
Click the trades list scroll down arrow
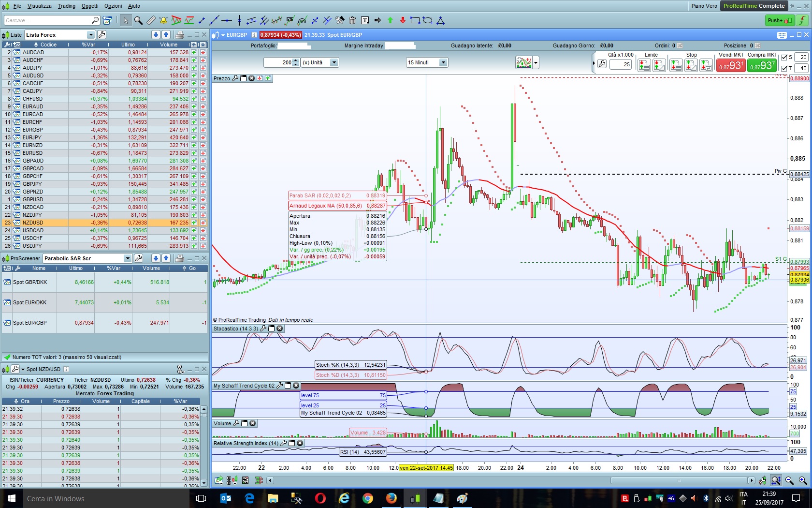point(204,482)
